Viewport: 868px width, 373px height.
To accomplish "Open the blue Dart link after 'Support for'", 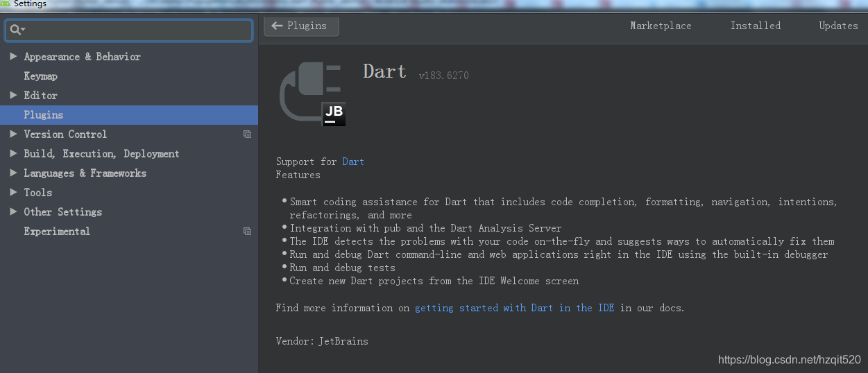I will [x=353, y=162].
